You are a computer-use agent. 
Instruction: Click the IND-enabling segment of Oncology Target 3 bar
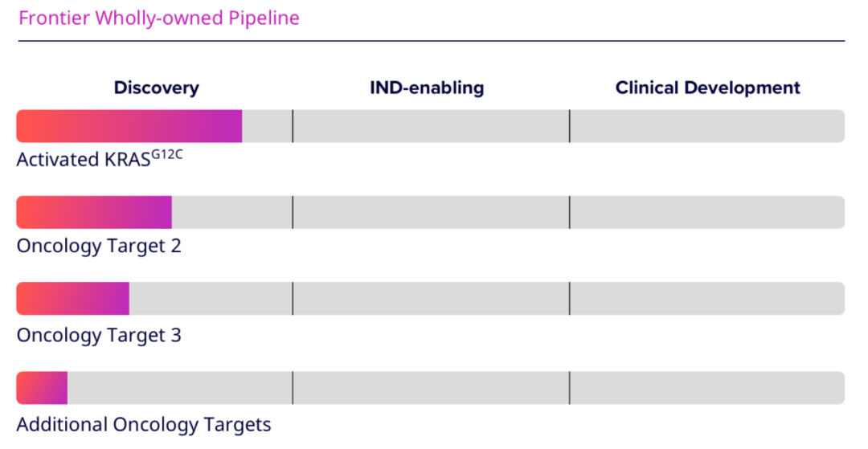click(431, 299)
